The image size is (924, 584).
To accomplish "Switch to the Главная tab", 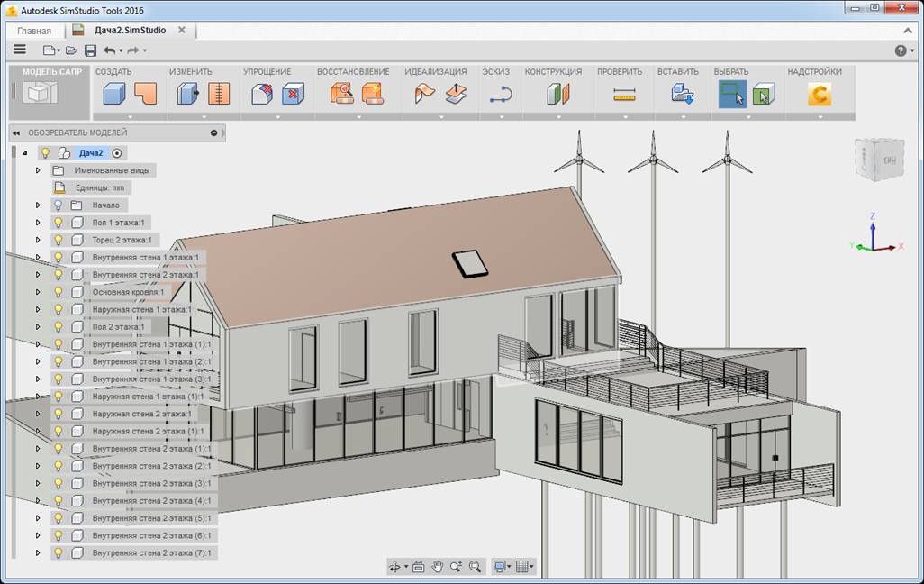I will [34, 31].
